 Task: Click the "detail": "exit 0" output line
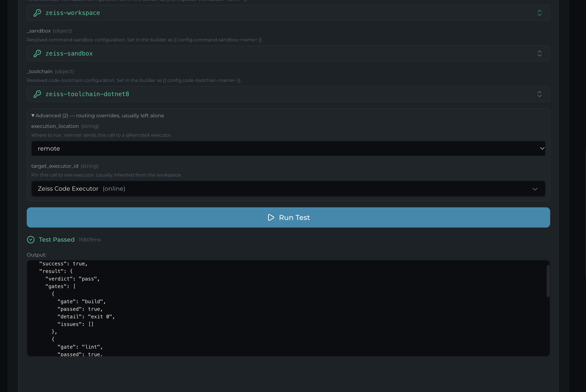(86, 317)
